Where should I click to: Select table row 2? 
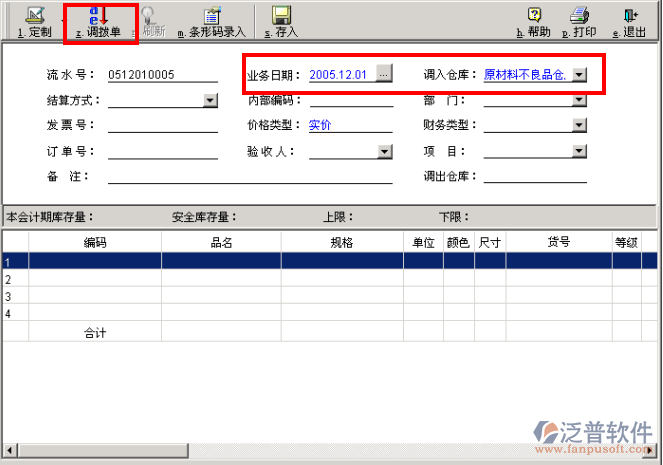click(330, 278)
